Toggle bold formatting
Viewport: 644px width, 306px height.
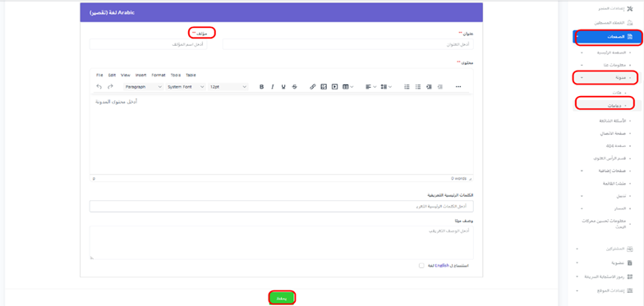click(x=261, y=87)
